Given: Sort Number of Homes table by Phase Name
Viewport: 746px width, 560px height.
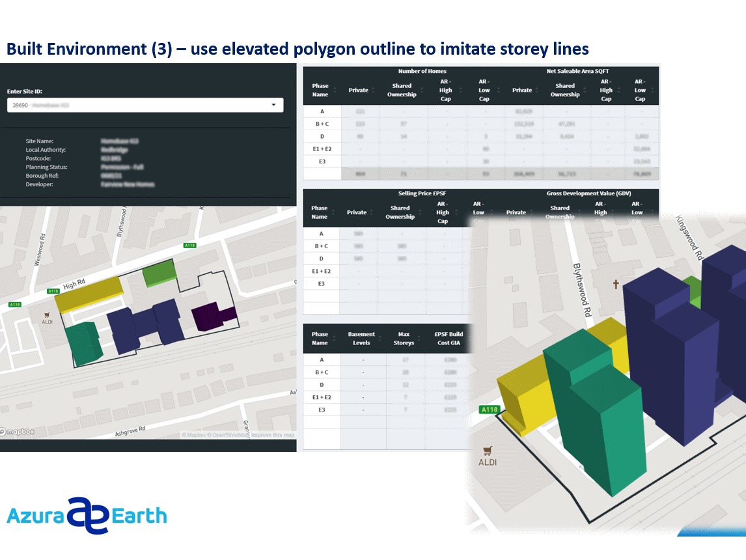Looking at the screenshot, I should pyautogui.click(x=320, y=90).
